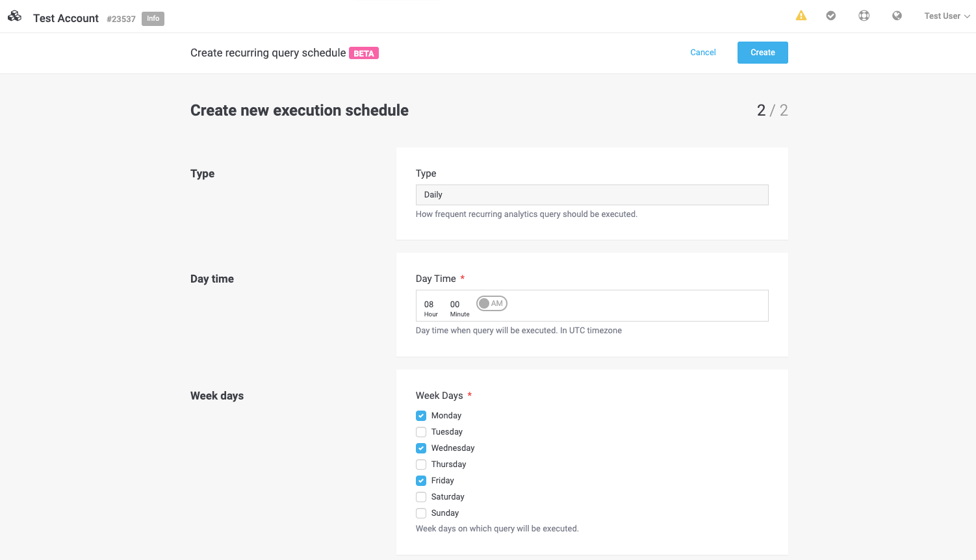
Task: Check the Sunday checkbox
Action: (x=420, y=513)
